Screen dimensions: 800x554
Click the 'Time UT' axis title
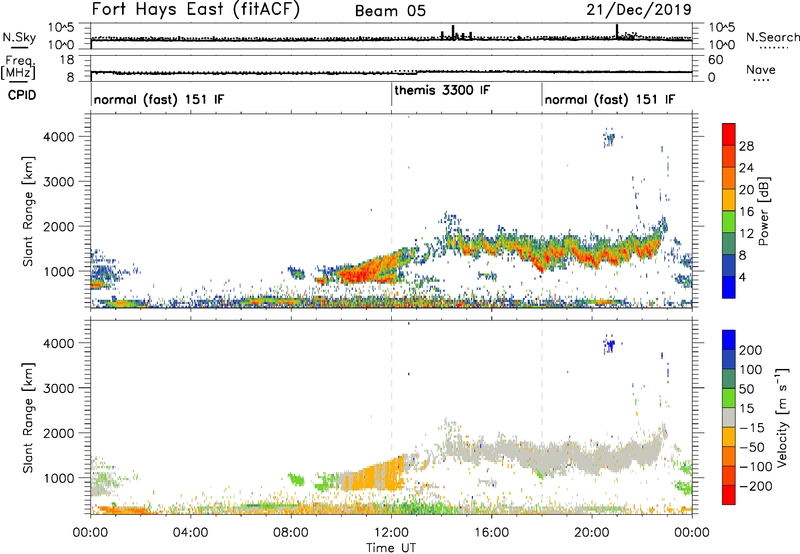[391, 548]
